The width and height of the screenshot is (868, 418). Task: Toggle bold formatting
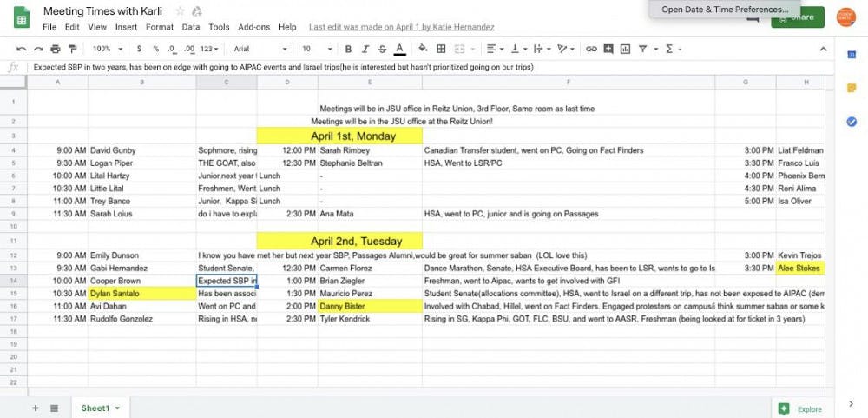pyautogui.click(x=348, y=50)
